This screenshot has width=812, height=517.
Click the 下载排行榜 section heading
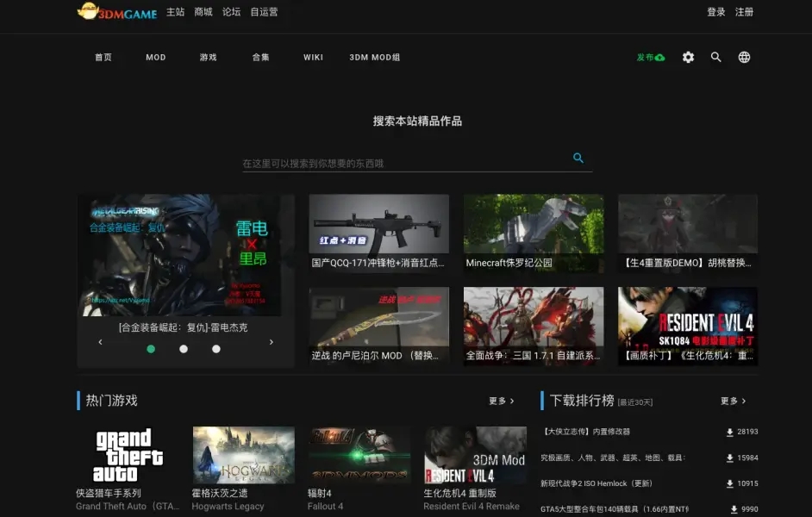(582, 401)
